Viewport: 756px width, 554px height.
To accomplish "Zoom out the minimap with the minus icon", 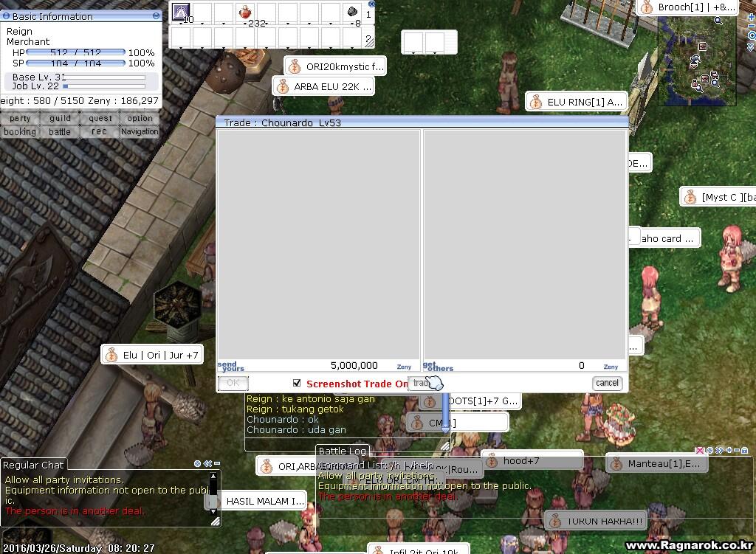I will point(751,27).
